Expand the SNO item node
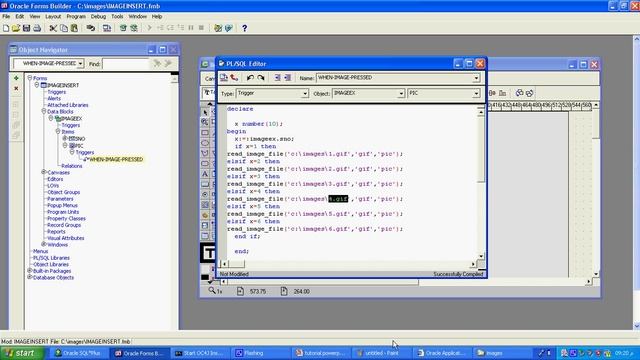The height and width of the screenshot is (360, 640). tap(64, 138)
